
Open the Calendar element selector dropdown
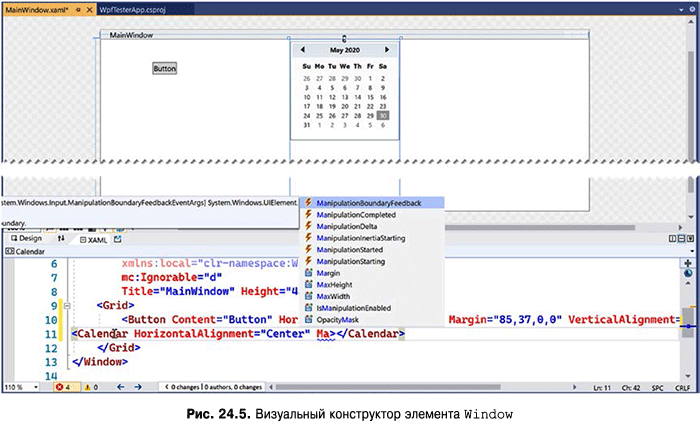pyautogui.click(x=30, y=252)
